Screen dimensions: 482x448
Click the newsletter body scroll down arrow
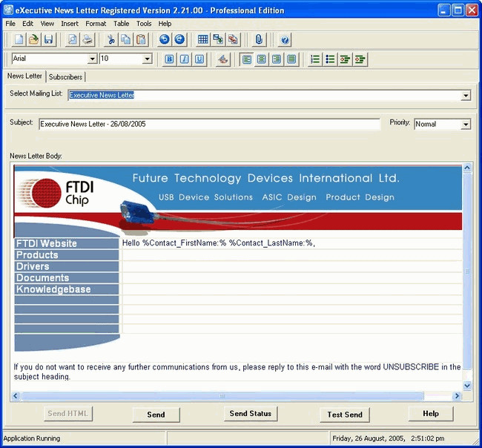pyautogui.click(x=467, y=385)
